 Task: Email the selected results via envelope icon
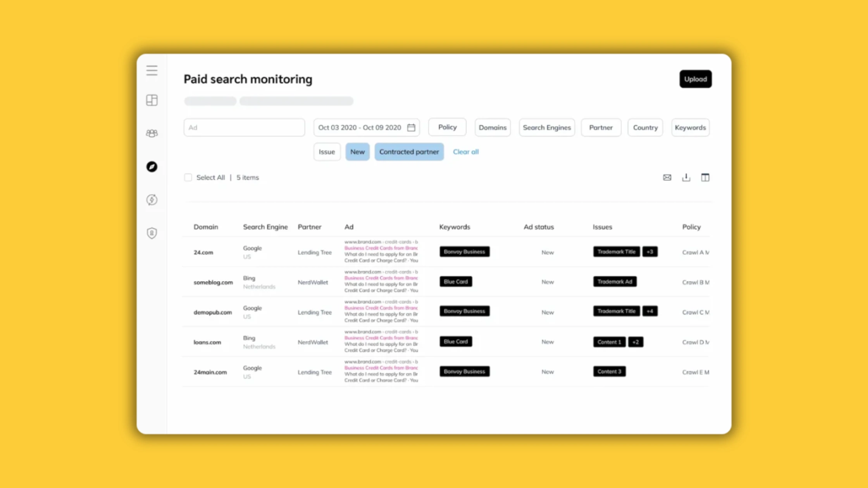pyautogui.click(x=667, y=177)
